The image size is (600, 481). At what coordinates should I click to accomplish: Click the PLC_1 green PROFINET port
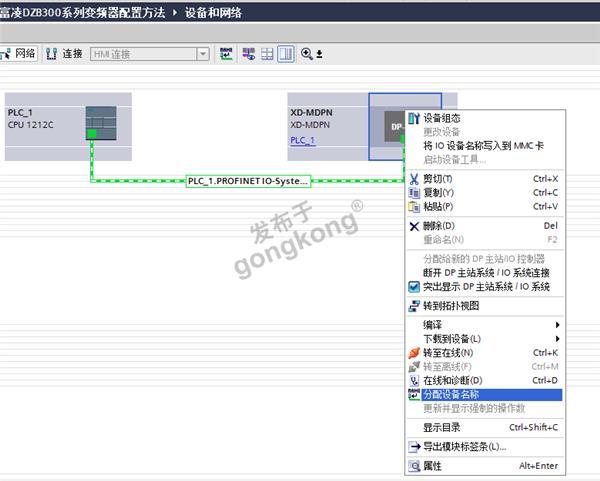point(92,134)
